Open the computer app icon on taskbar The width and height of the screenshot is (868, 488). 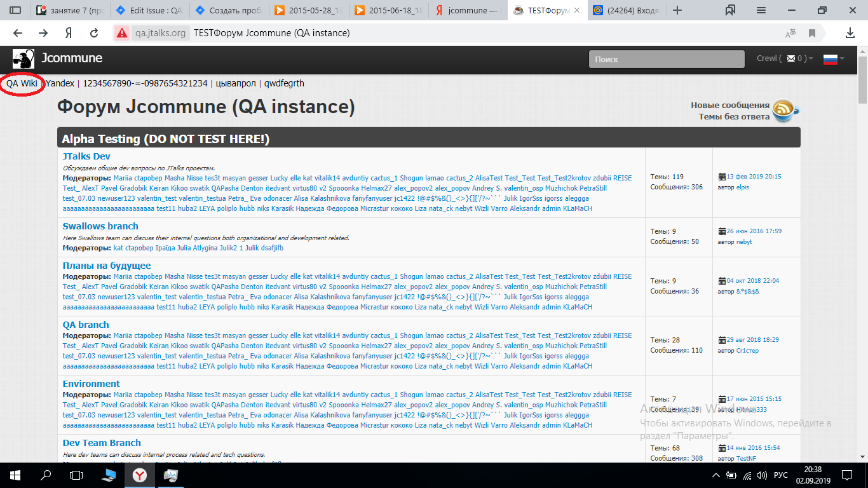[x=109, y=475]
